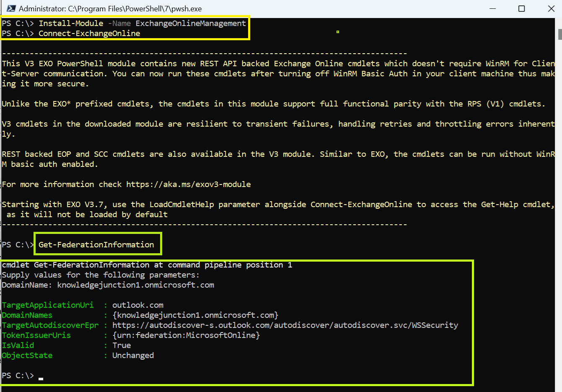Click the 'Unlike the EXO* prefixed cmdlets' line
This screenshot has height=392, width=562.
(x=274, y=104)
